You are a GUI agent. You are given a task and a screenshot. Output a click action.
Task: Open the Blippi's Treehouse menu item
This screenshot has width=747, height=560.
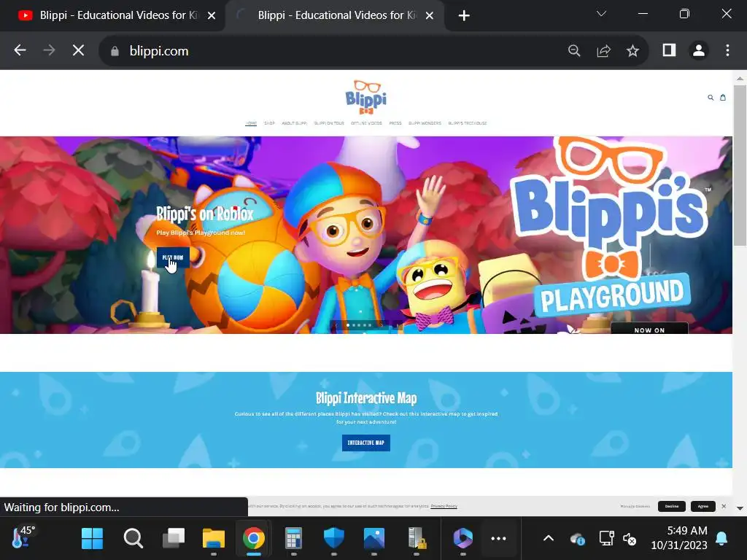point(468,123)
